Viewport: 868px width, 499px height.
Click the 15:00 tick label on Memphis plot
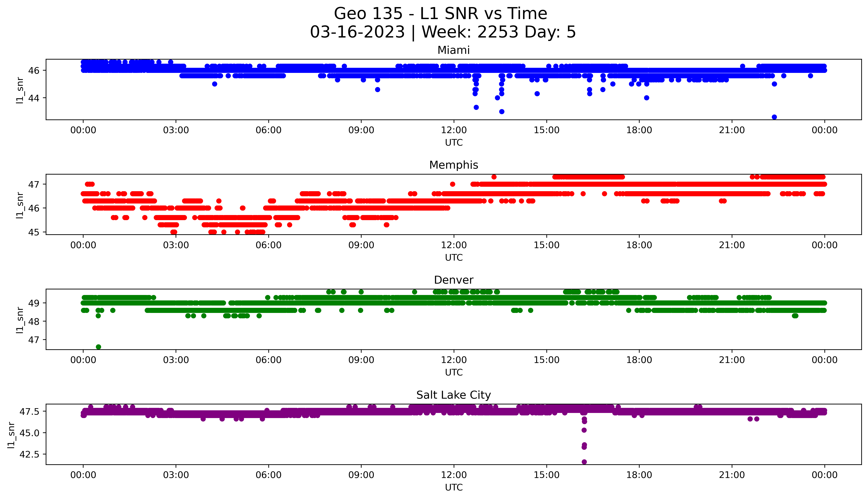547,245
